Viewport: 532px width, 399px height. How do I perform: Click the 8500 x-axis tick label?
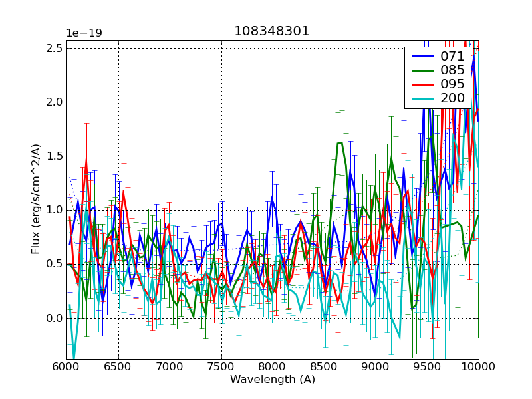click(324, 368)
